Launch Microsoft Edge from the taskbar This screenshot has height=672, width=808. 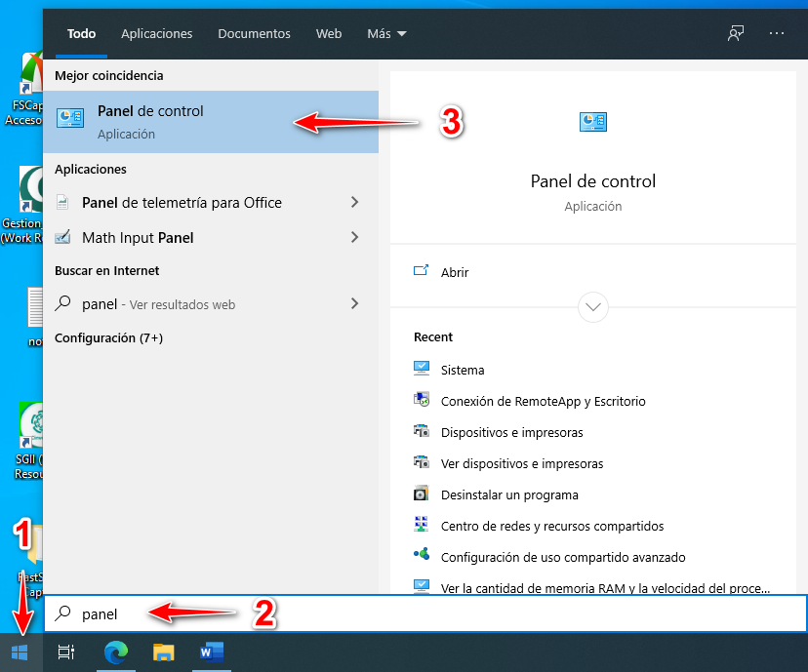pyautogui.click(x=114, y=652)
